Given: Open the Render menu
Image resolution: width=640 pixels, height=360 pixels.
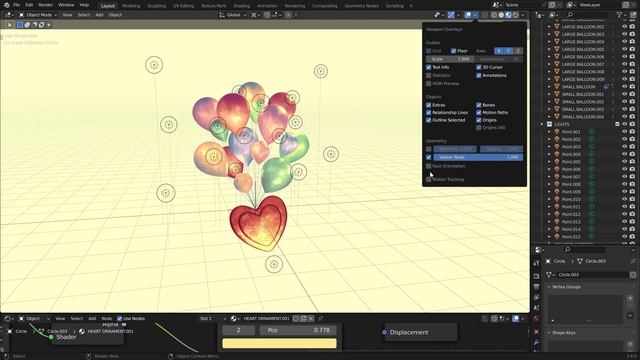Looking at the screenshot, I should click(x=45, y=5).
